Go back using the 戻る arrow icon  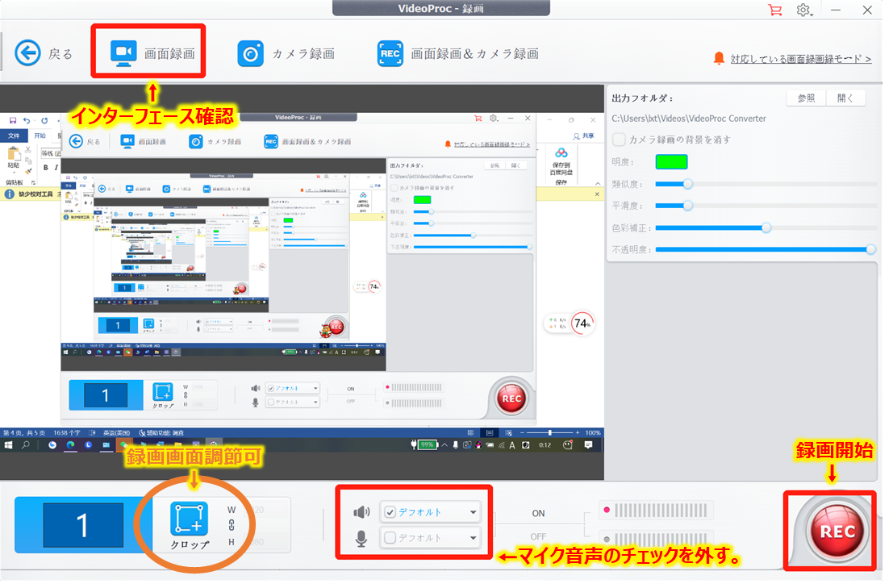click(28, 53)
